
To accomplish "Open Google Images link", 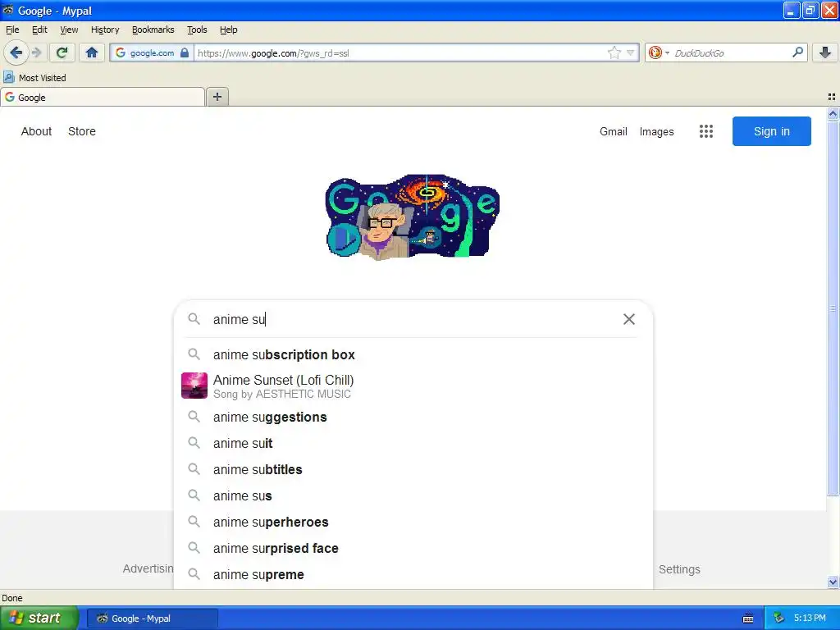I will click(656, 131).
